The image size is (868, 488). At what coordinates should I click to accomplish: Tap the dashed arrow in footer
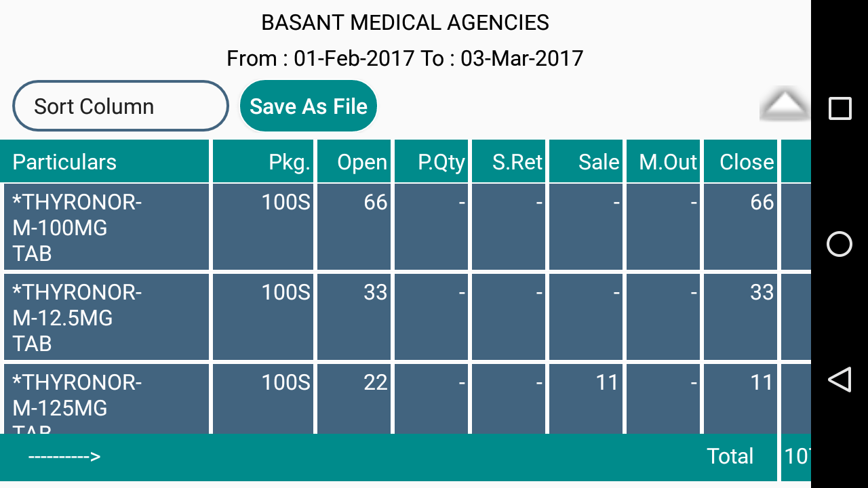64,456
